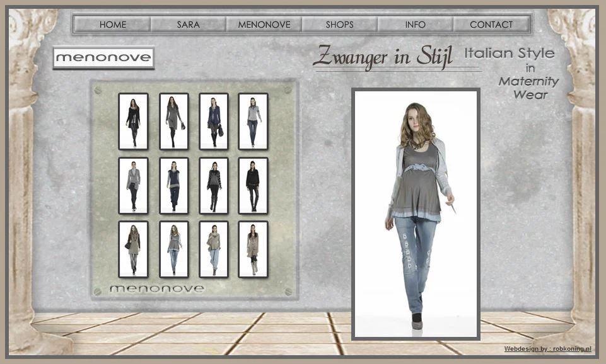Viewport: 606px width, 364px height.
Task: View the navy blue jacket thumbnail
Action: (x=214, y=122)
